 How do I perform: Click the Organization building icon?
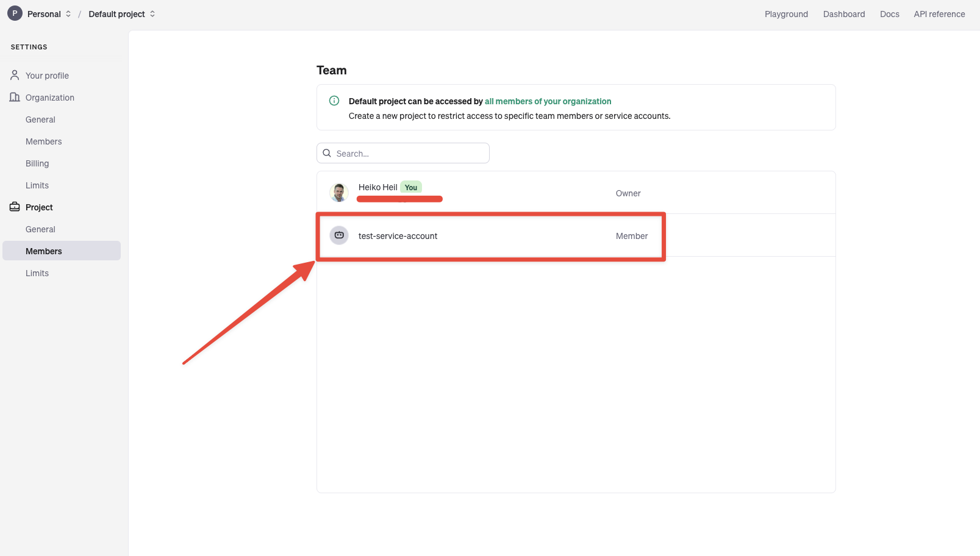point(15,97)
